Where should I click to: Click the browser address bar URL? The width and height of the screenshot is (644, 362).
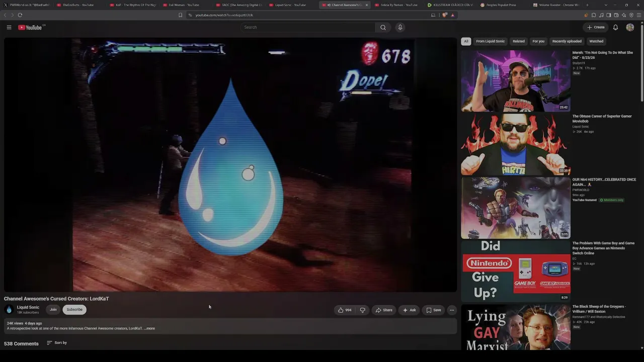(224, 15)
